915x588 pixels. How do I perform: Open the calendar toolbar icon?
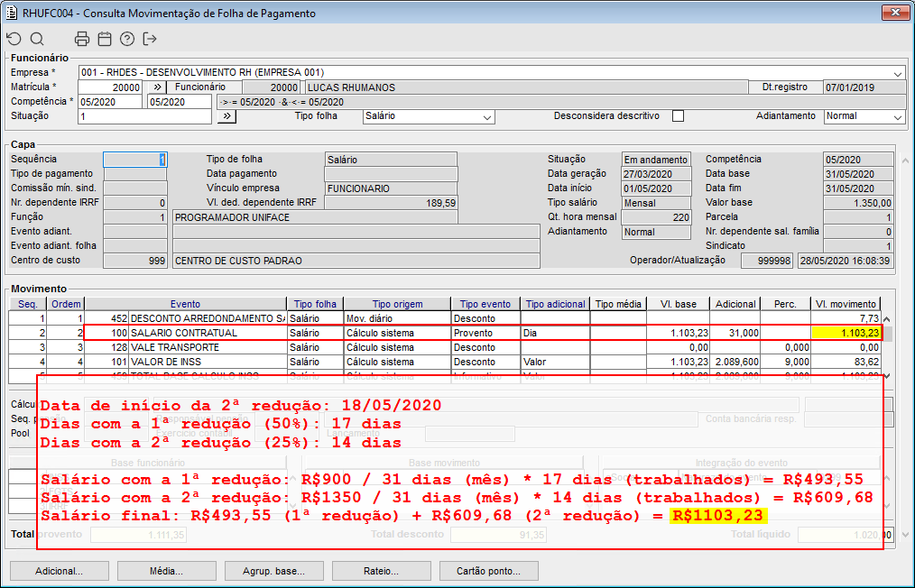click(105, 39)
